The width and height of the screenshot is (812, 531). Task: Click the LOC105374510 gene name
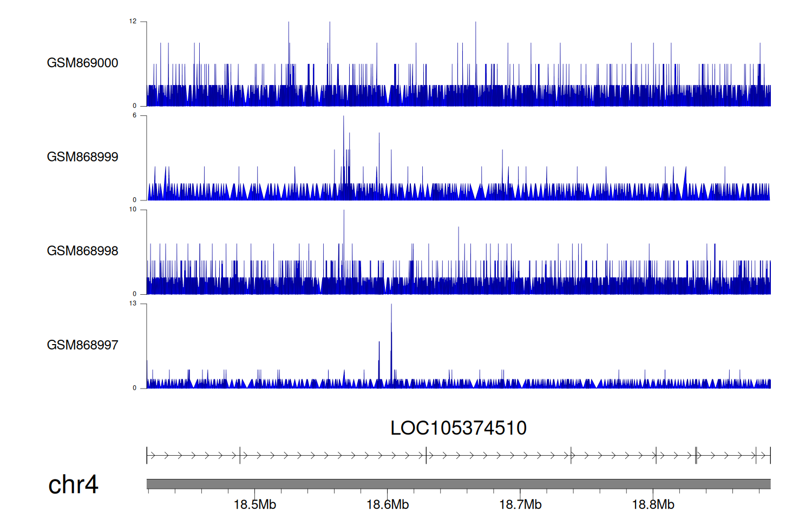tap(458, 428)
